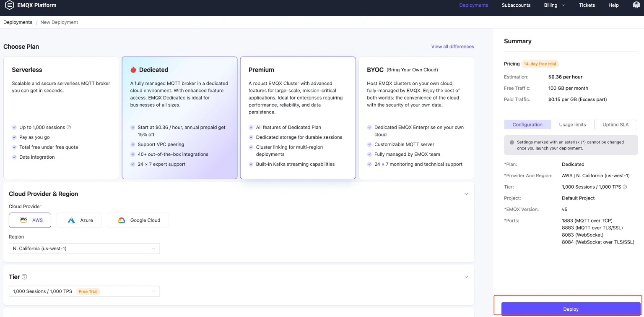This screenshot has width=644, height=317.
Task: Open the Tier sessions dropdown
Action: click(x=84, y=291)
